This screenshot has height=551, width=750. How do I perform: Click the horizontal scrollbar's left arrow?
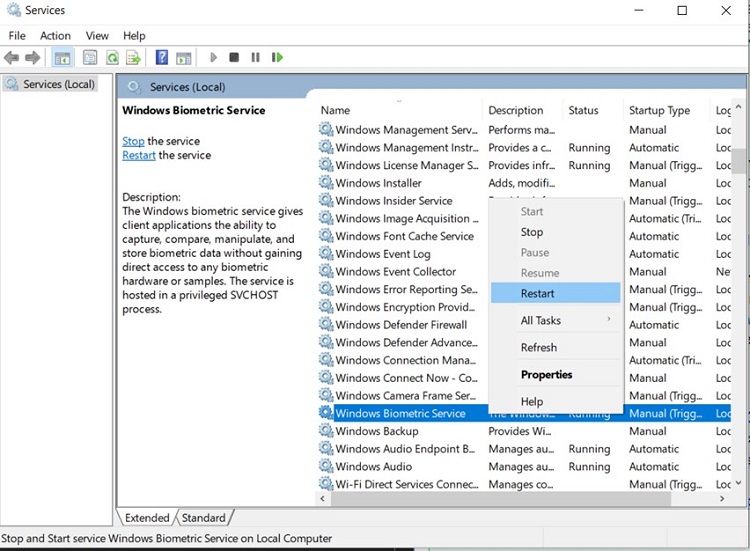pos(324,498)
